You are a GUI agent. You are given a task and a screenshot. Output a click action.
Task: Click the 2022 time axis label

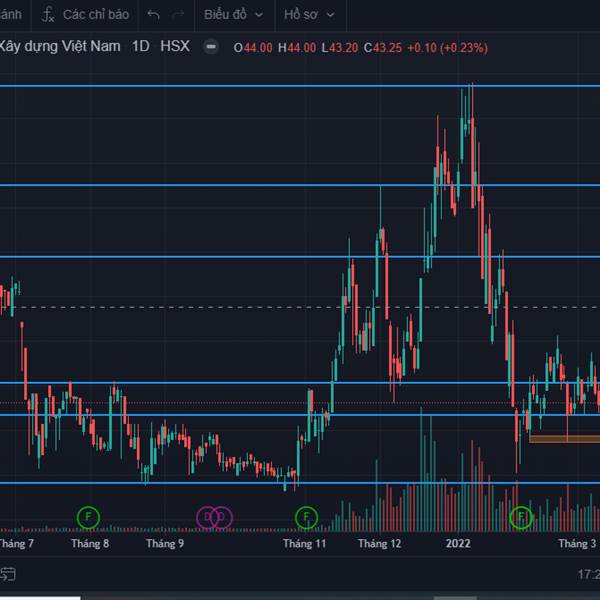tap(458, 543)
